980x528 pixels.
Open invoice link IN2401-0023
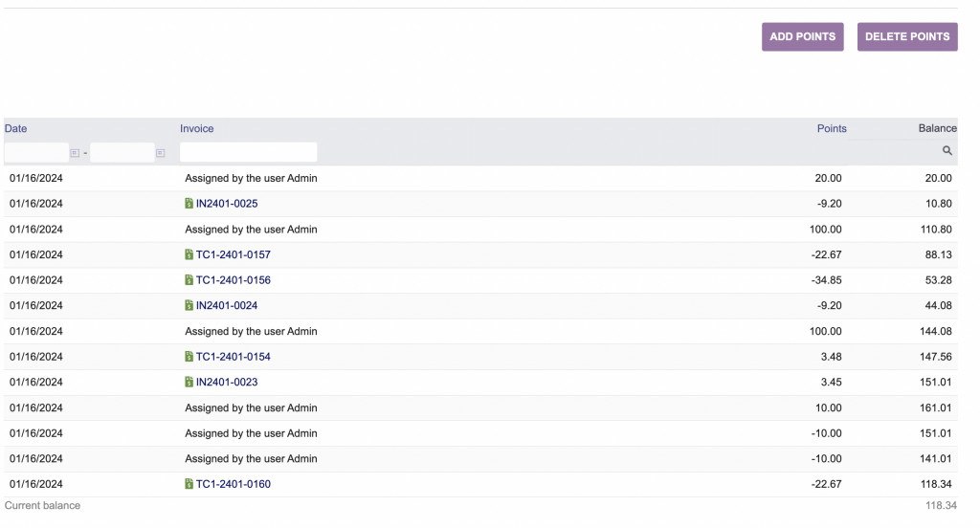(227, 383)
